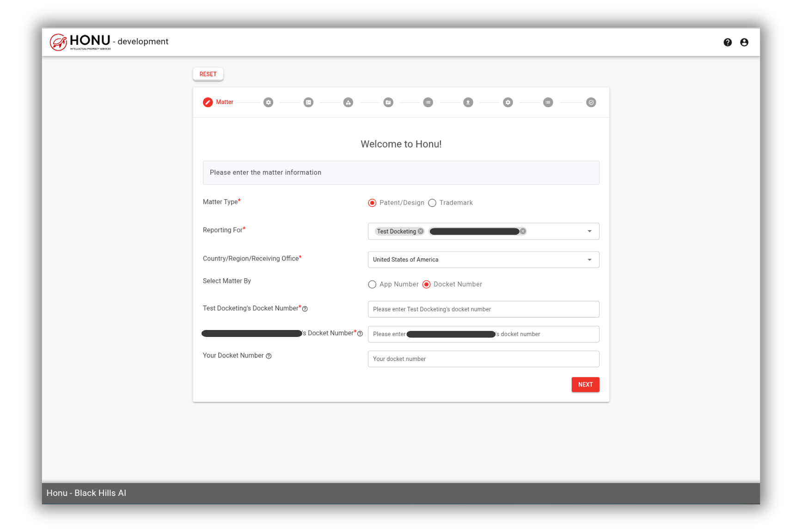
Task: Focus the Your docket number field
Action: pos(484,359)
